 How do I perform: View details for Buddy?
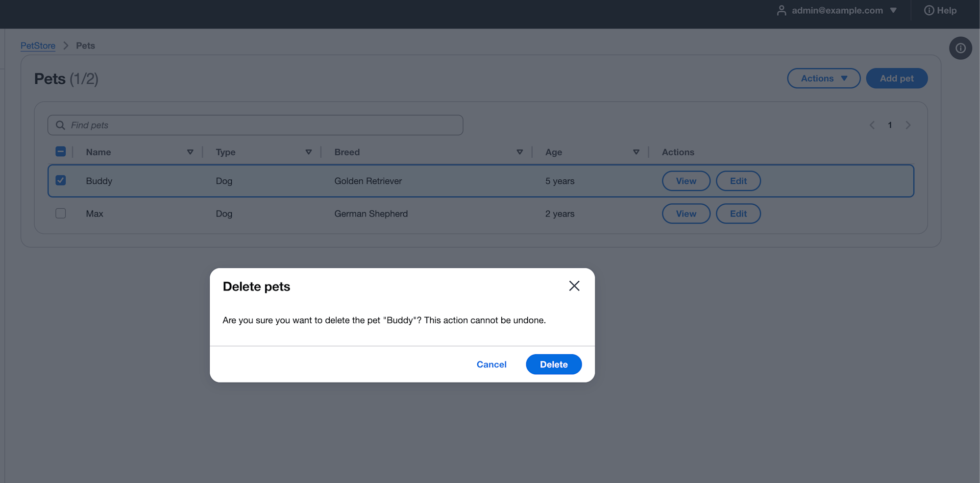coord(686,181)
